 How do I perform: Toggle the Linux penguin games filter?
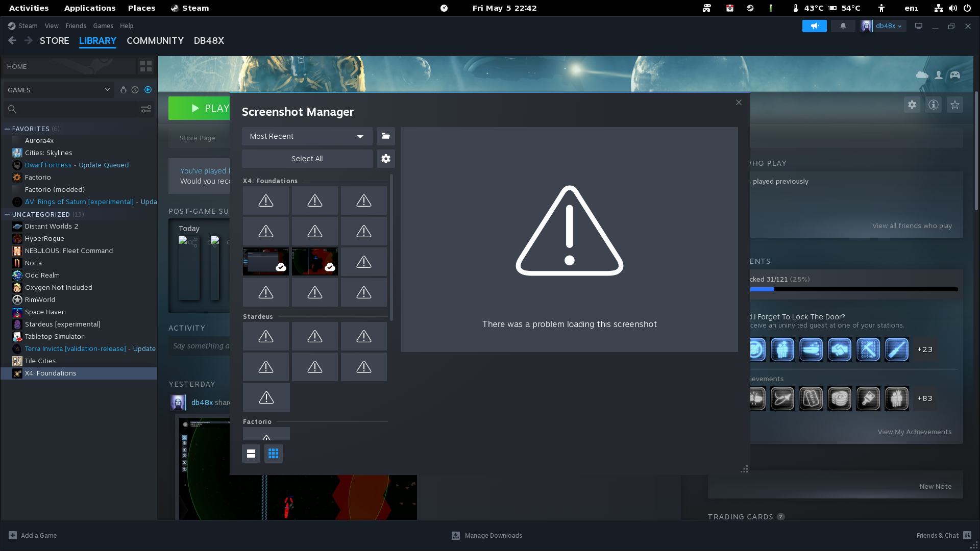(123, 90)
